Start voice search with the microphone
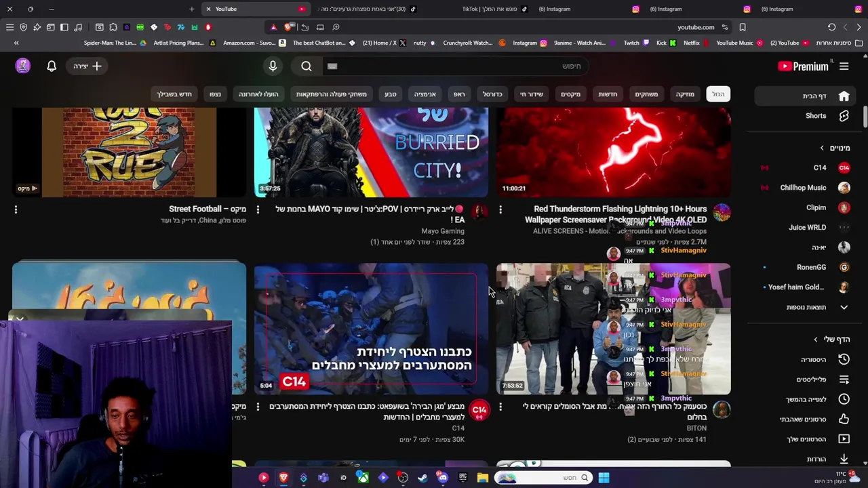868x488 pixels. pyautogui.click(x=273, y=66)
